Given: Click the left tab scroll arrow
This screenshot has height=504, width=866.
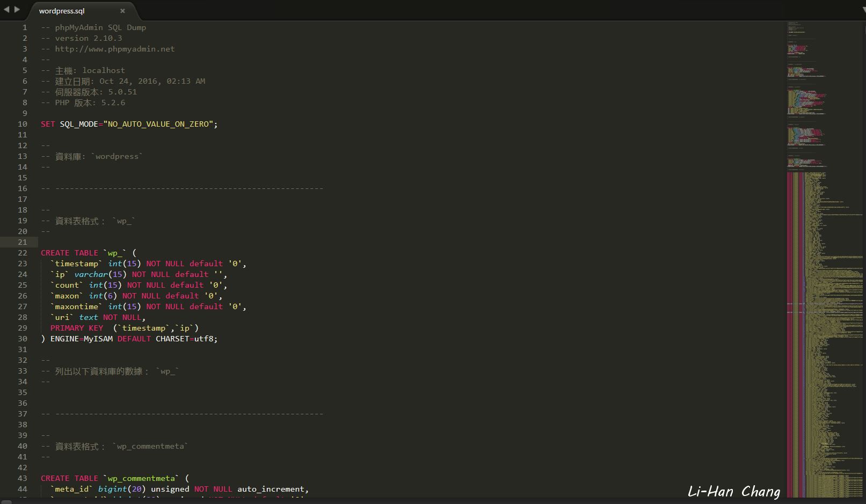Looking at the screenshot, I should [6, 10].
